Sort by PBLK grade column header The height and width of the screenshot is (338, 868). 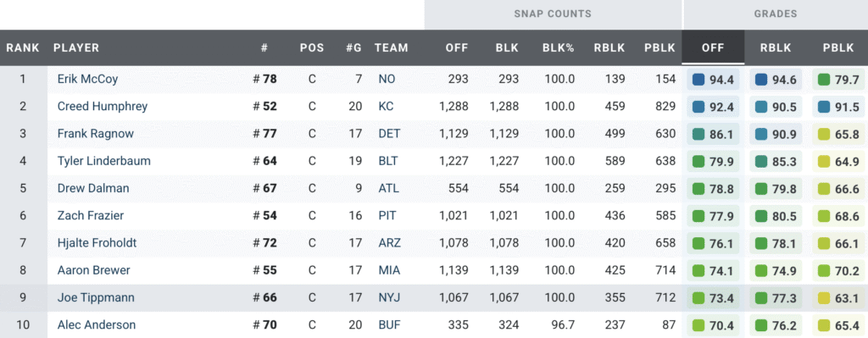pyautogui.click(x=838, y=48)
